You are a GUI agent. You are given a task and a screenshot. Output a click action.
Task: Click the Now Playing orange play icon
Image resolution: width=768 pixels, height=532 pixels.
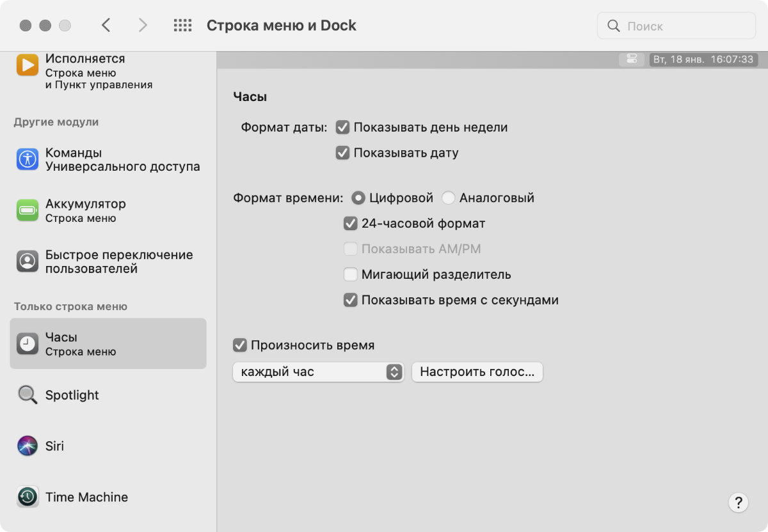click(x=28, y=65)
